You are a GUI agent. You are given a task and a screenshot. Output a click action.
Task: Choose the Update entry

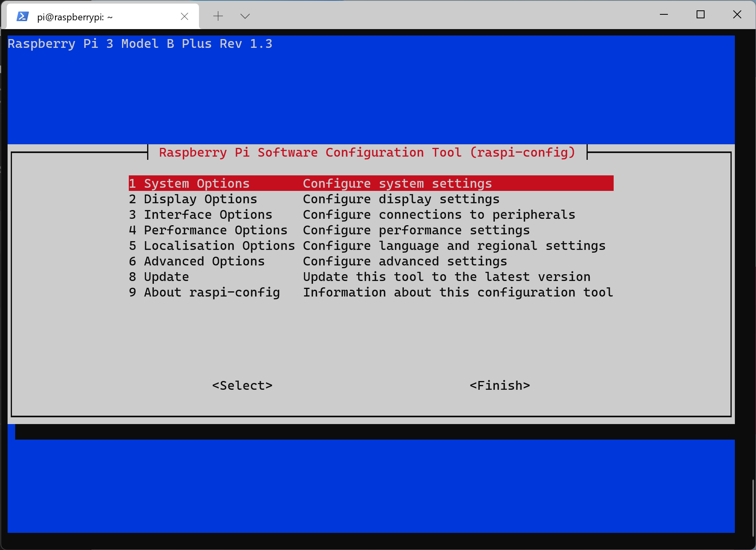[166, 277]
